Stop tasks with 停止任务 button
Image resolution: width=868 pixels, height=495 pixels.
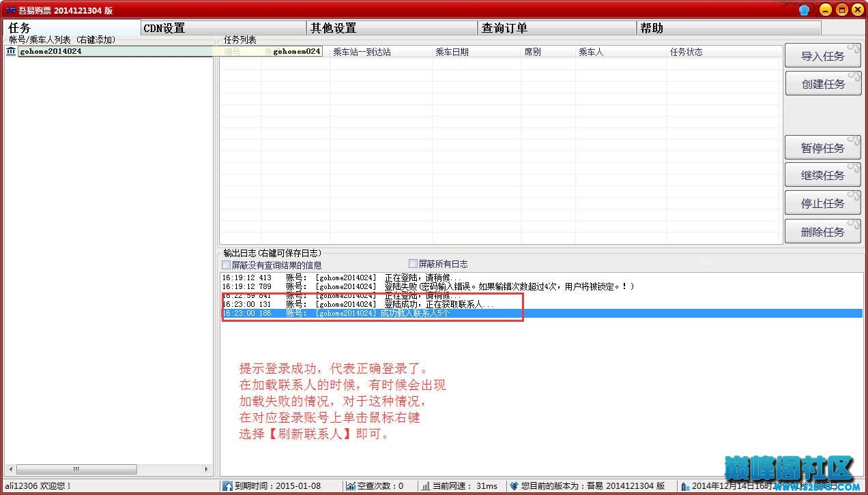823,203
